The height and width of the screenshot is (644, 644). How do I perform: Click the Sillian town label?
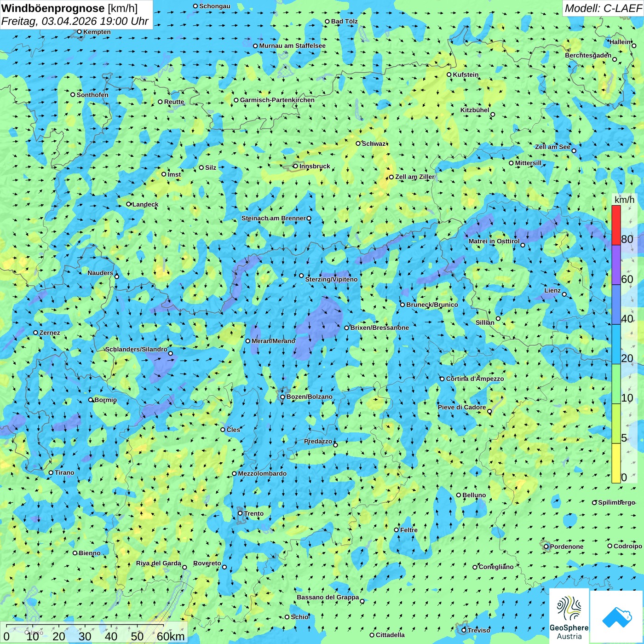(485, 322)
